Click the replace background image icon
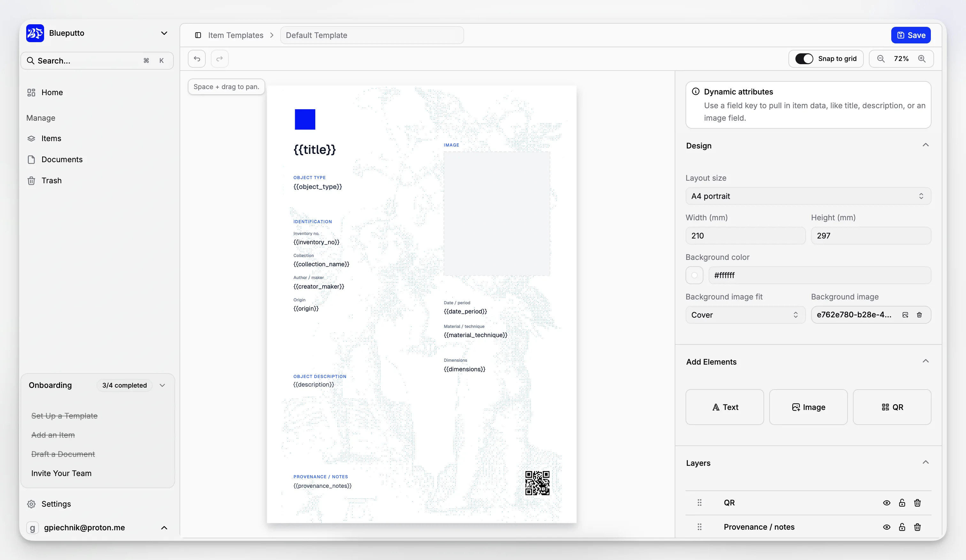The image size is (966, 560). tap(905, 315)
